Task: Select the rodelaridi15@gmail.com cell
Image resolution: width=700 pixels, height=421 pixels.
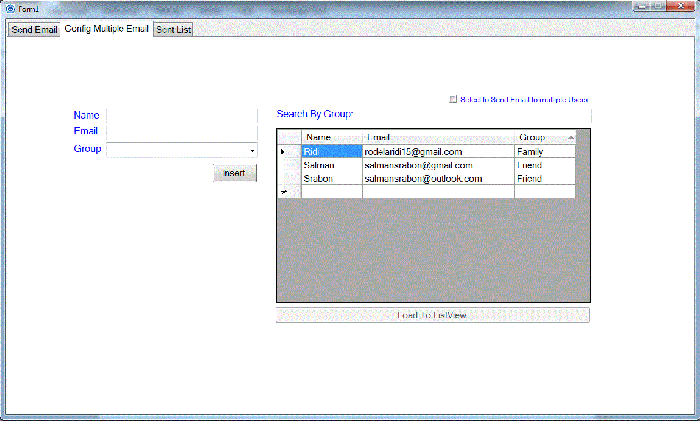Action: (438, 151)
